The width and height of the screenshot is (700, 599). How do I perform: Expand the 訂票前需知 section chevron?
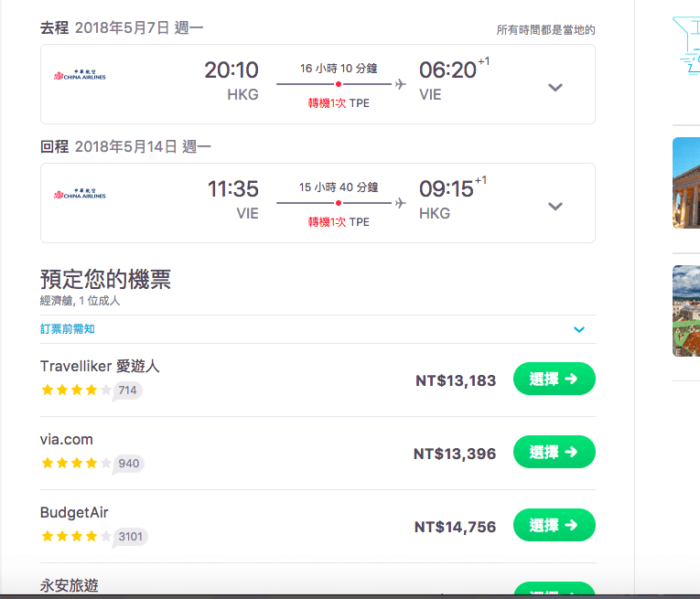(x=579, y=329)
